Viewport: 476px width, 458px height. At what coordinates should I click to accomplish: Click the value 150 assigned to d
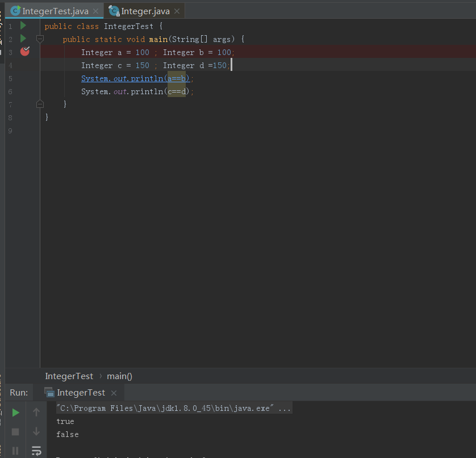(219, 65)
